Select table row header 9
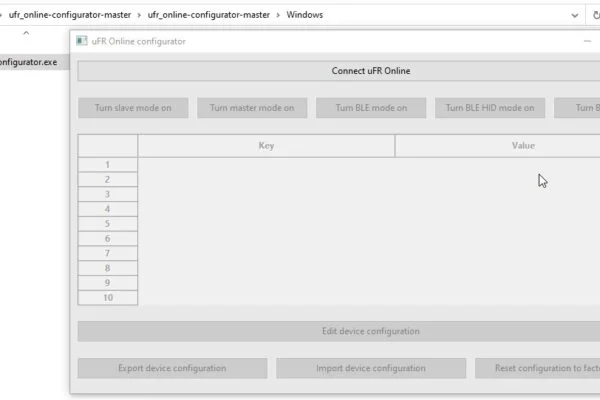 (x=108, y=282)
